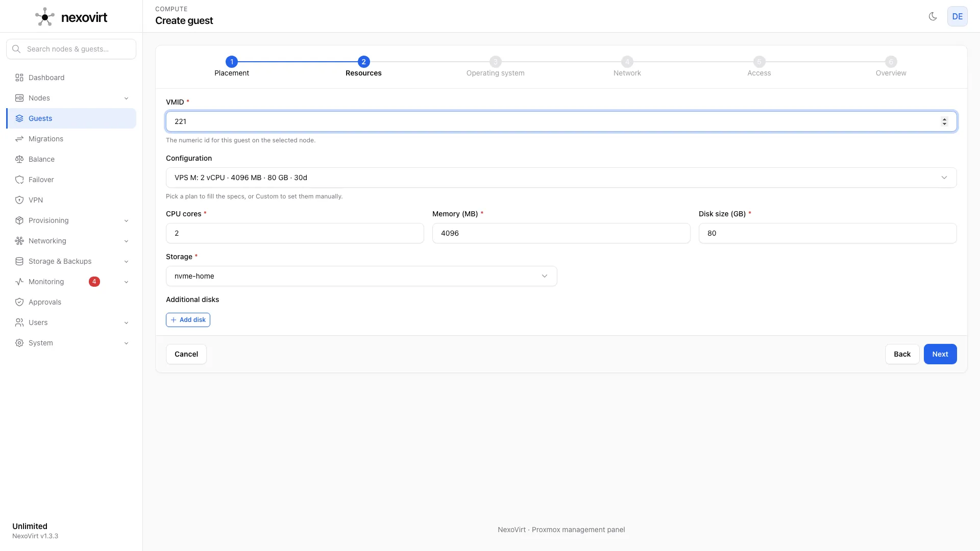This screenshot has height=551, width=980.
Task: Open the Storage nvme-home dropdown
Action: (x=361, y=276)
